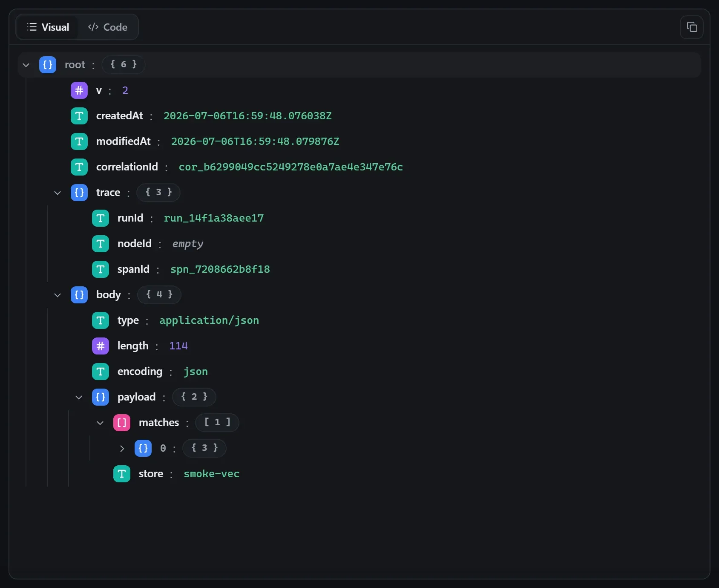Click the list icon in Visual tab
Image resolution: width=719 pixels, height=588 pixels.
pyautogui.click(x=32, y=27)
